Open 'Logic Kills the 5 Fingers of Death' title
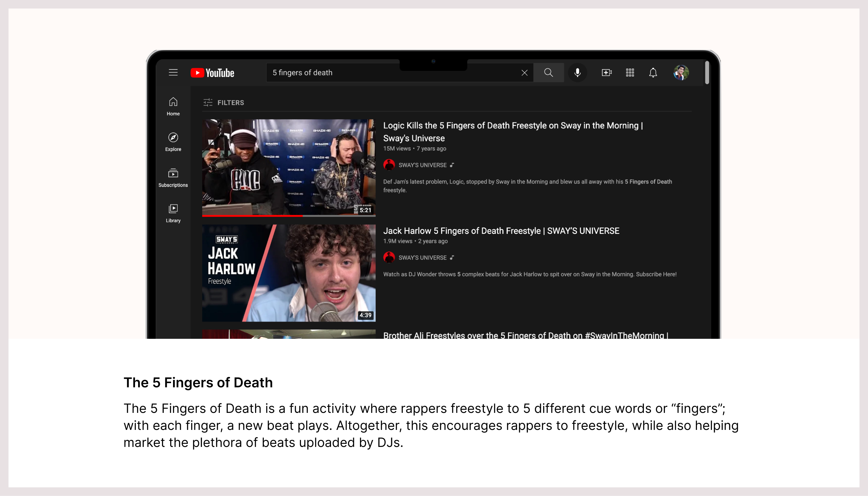Image resolution: width=868 pixels, height=496 pixels. pyautogui.click(x=513, y=132)
